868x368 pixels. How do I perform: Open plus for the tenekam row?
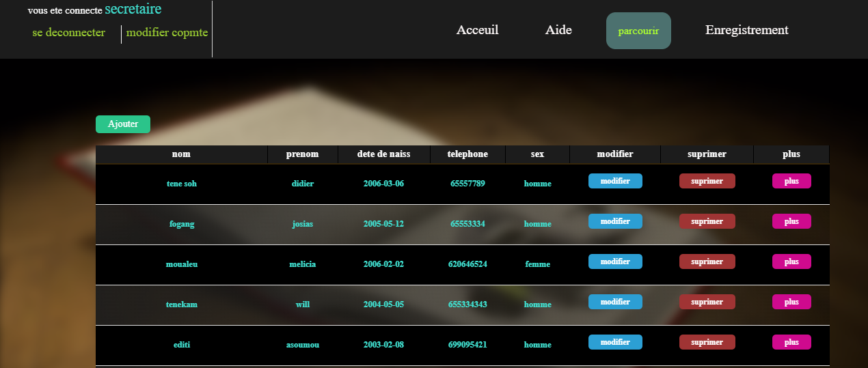(791, 302)
